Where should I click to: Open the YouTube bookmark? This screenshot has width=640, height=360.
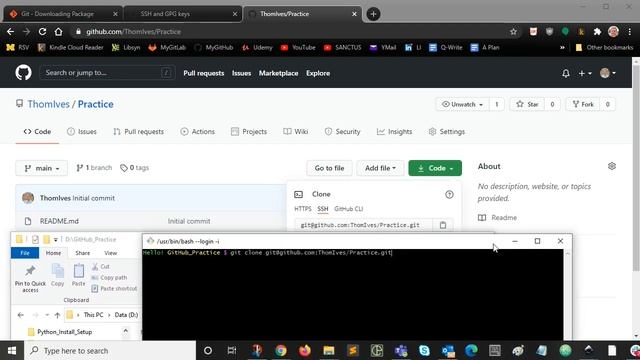(x=298, y=47)
